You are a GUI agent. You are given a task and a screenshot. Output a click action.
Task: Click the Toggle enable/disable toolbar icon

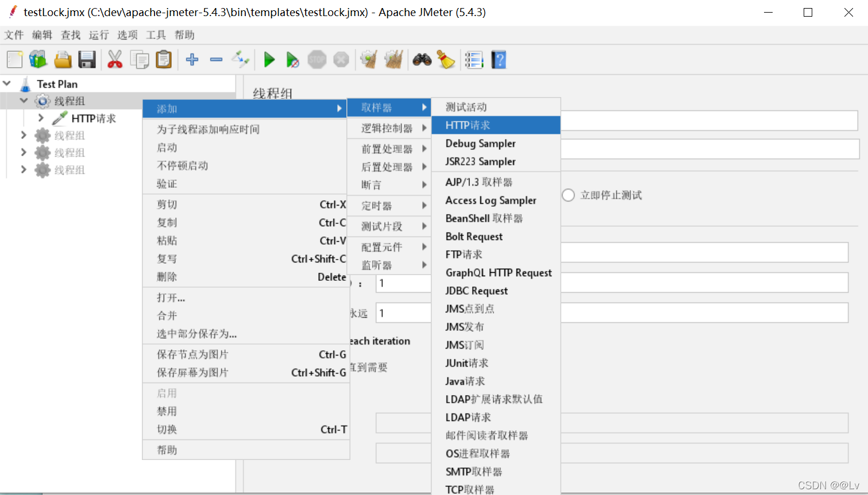point(240,59)
